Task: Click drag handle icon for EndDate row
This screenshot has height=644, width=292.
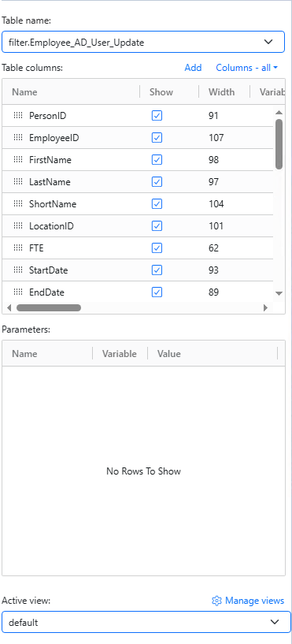Action: 17,292
